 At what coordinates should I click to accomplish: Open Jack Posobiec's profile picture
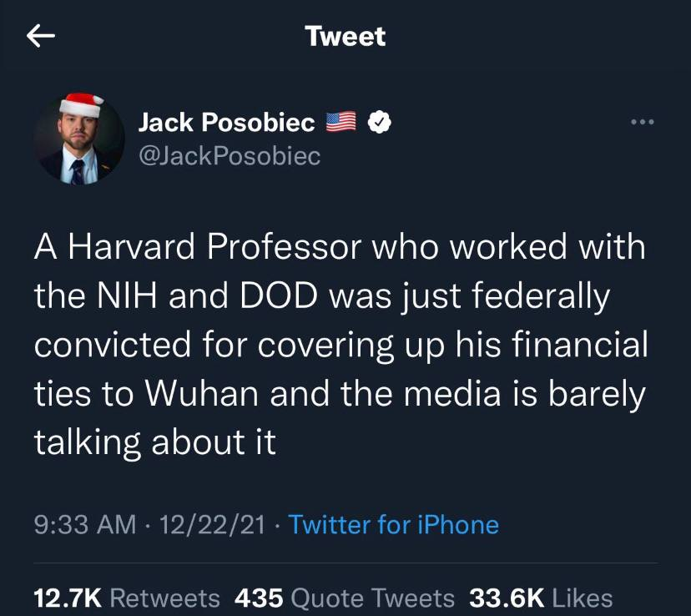click(80, 144)
